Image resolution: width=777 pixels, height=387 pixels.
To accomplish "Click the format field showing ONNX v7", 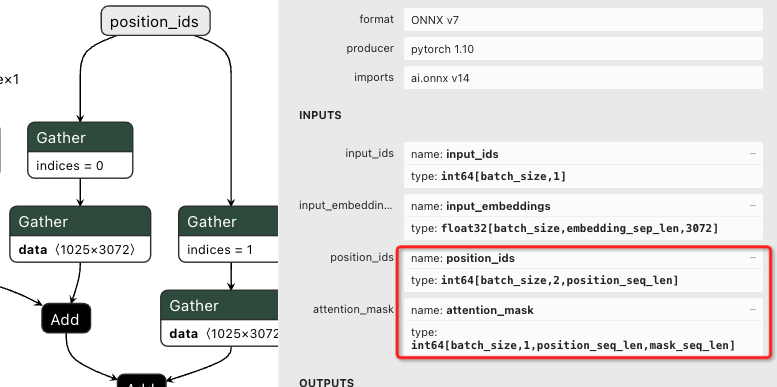I will coord(583,20).
